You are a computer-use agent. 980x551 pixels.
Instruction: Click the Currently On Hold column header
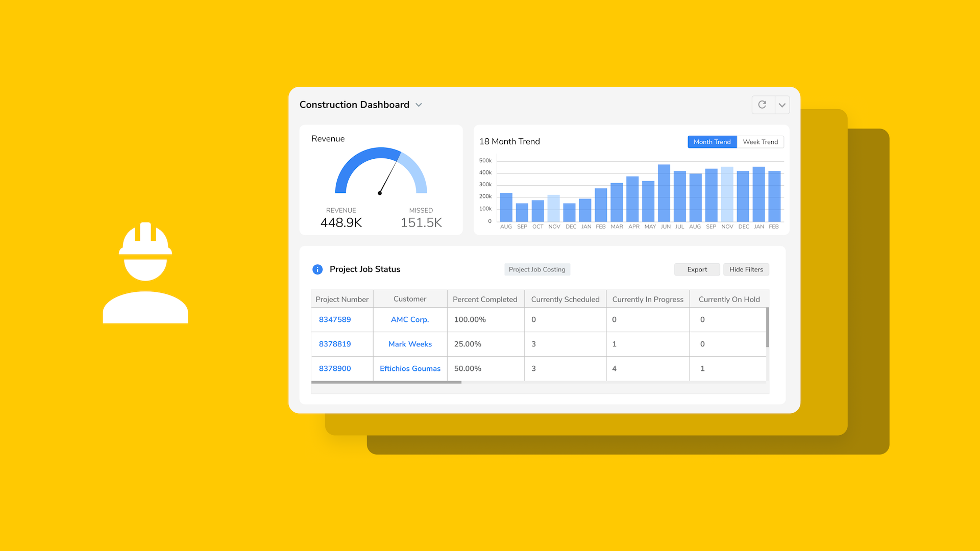pyautogui.click(x=729, y=299)
